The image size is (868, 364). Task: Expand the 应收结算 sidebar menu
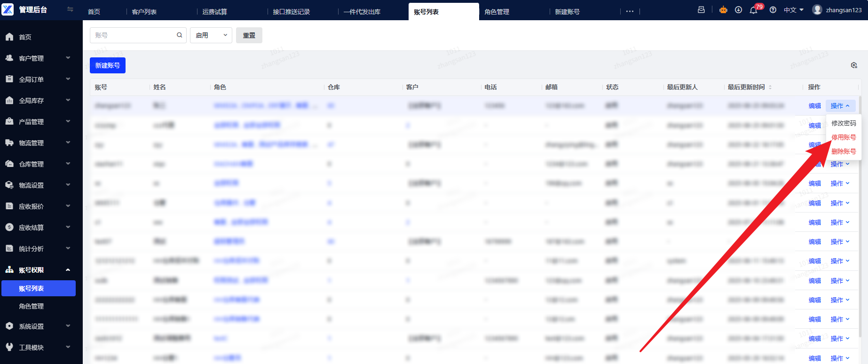pos(68,227)
